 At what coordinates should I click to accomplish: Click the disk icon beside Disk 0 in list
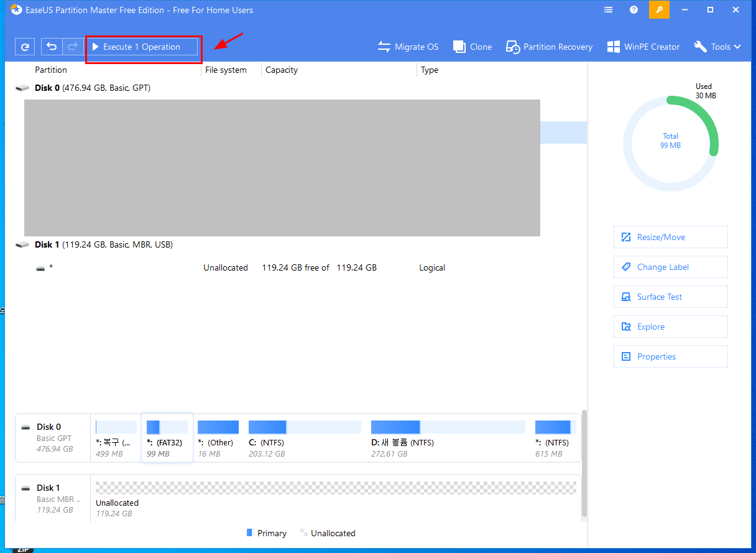tap(22, 88)
